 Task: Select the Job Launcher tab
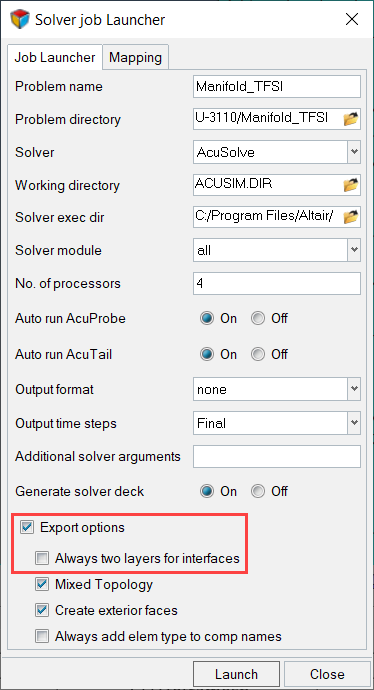pyautogui.click(x=55, y=57)
